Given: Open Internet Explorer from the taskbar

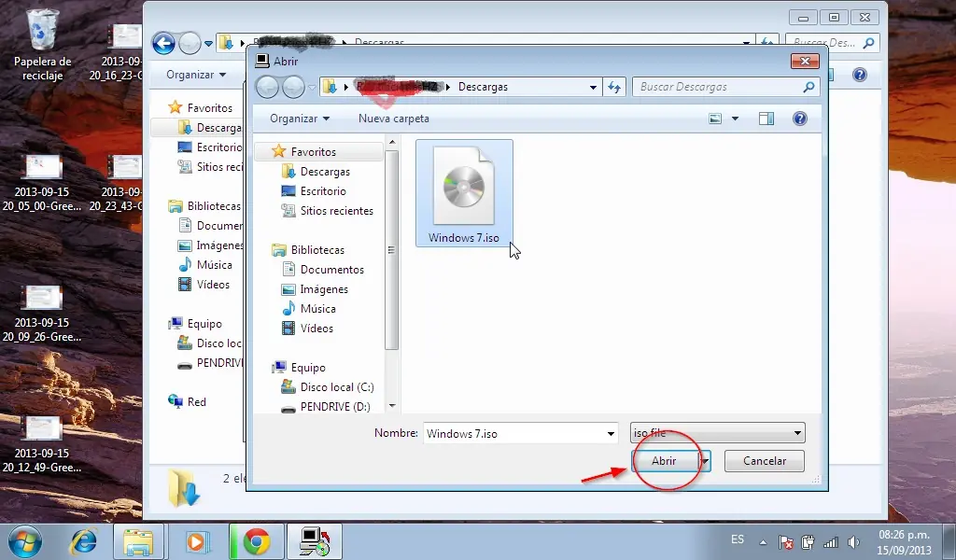Looking at the screenshot, I should (83, 541).
